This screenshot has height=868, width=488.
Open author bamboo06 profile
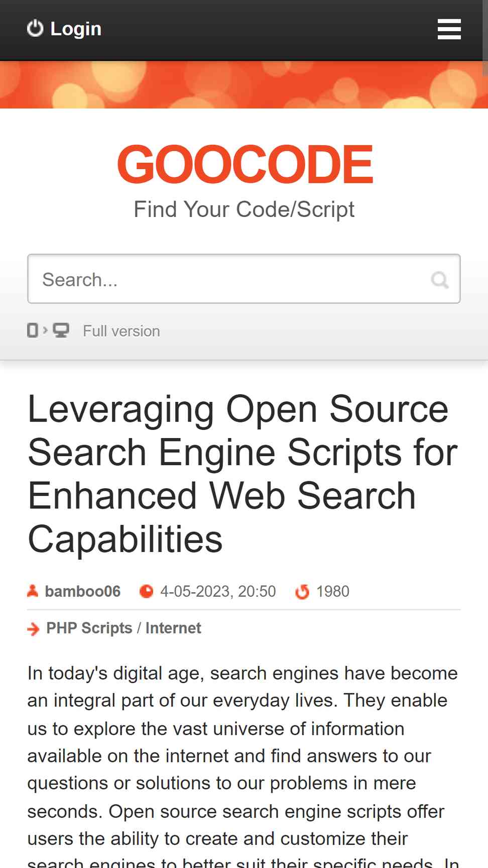pos(83,591)
